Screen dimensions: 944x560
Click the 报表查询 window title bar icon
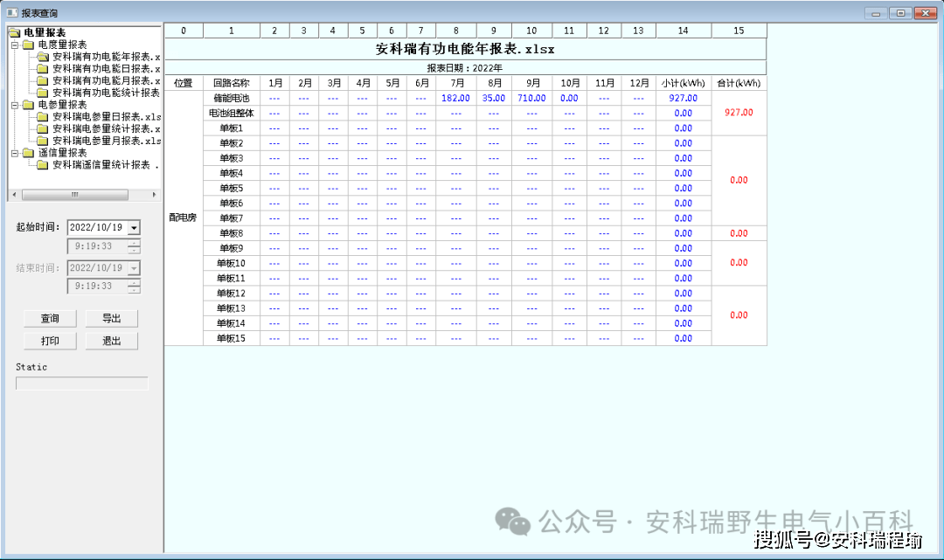point(12,12)
